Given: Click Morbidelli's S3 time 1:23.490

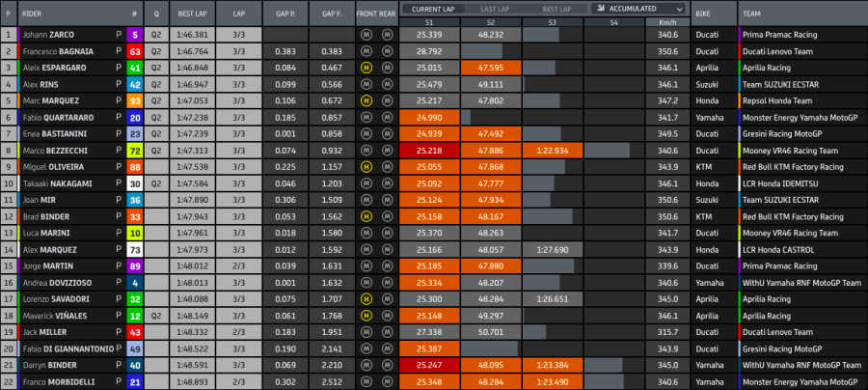Looking at the screenshot, I should tap(553, 381).
